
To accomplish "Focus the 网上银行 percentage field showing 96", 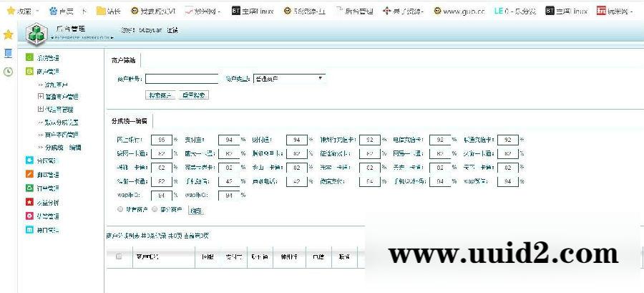I will pos(162,140).
